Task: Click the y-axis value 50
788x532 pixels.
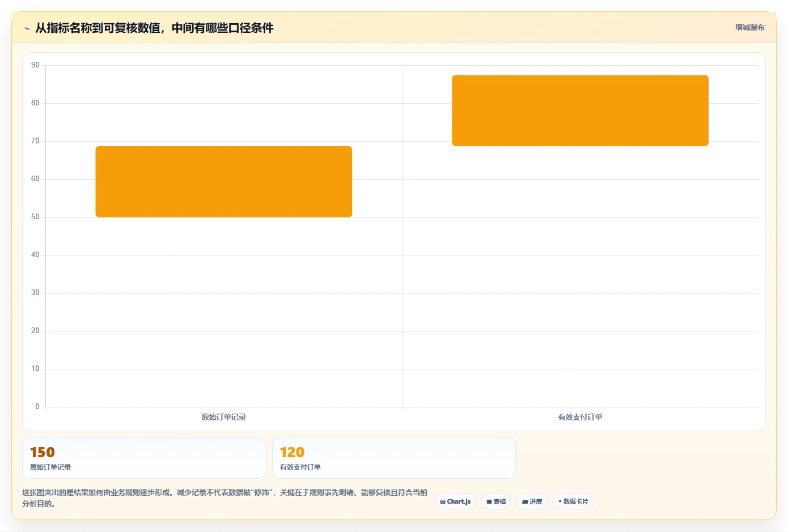Action: pos(35,217)
